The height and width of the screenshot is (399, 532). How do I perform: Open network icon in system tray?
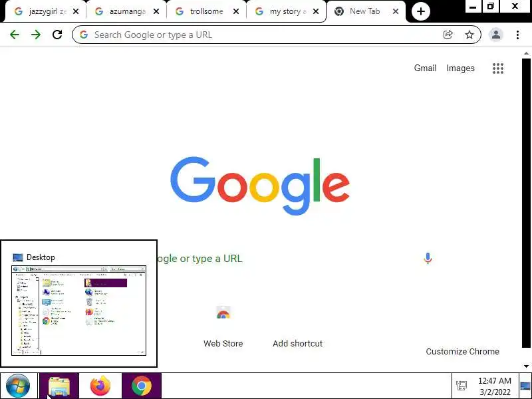[x=461, y=386]
